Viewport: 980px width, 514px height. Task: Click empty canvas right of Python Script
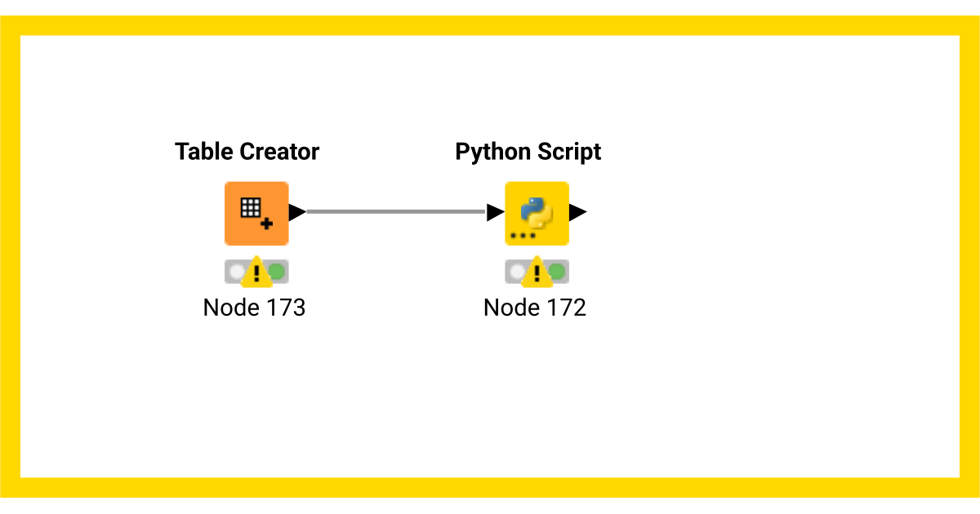(x=776, y=245)
